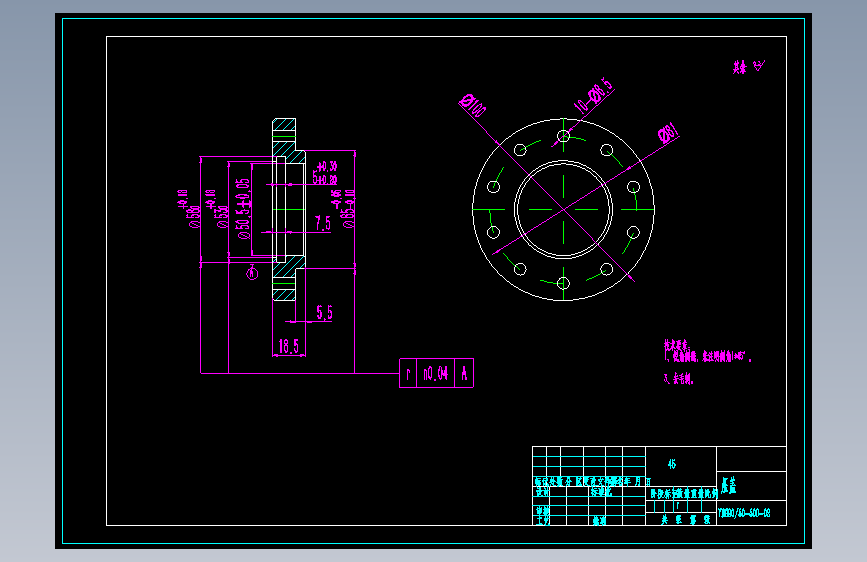The image size is (867, 562).
Task: Click the 18.5 width dimension
Action: tap(289, 346)
